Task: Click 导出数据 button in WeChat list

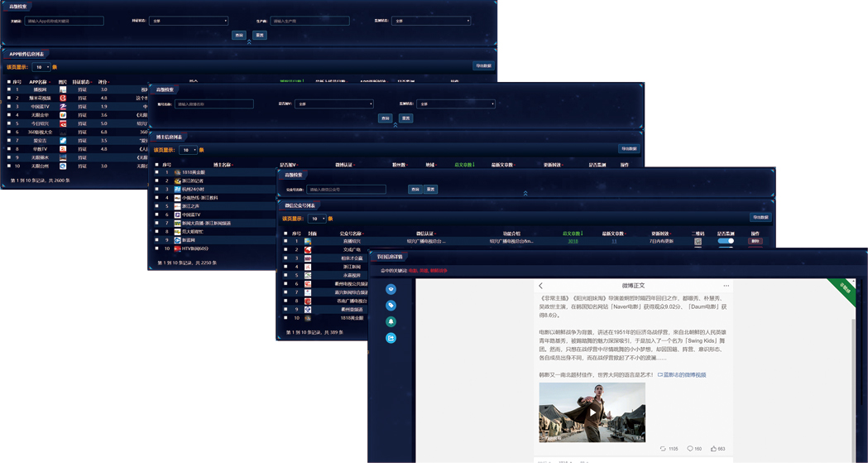Action: [760, 217]
